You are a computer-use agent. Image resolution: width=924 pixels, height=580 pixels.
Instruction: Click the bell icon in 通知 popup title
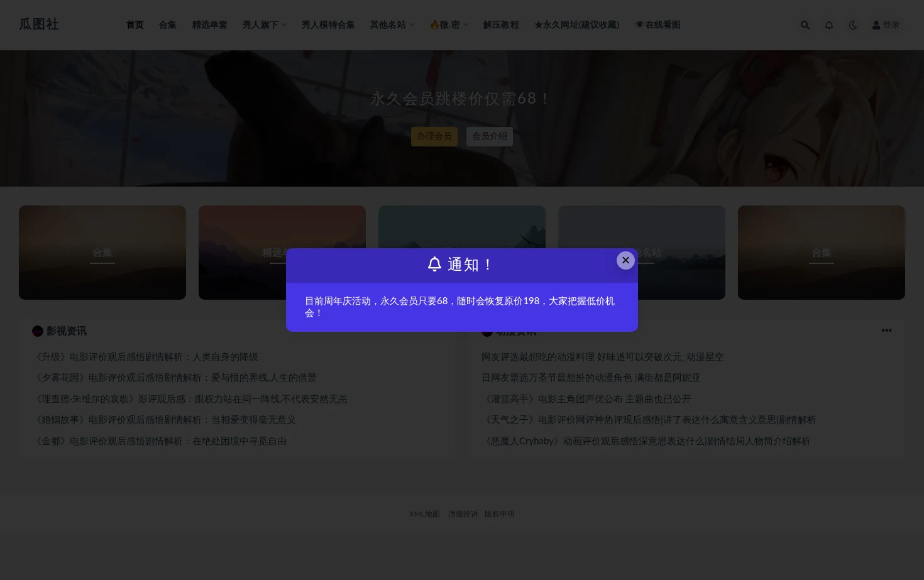pyautogui.click(x=434, y=264)
